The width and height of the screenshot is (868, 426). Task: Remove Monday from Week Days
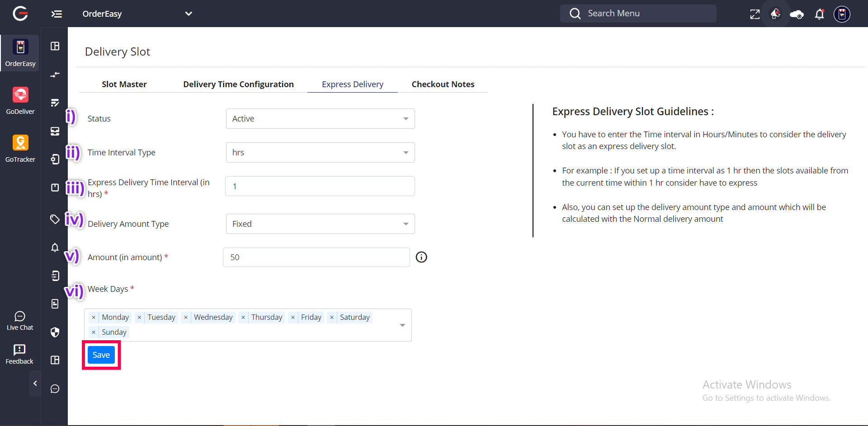[94, 318]
